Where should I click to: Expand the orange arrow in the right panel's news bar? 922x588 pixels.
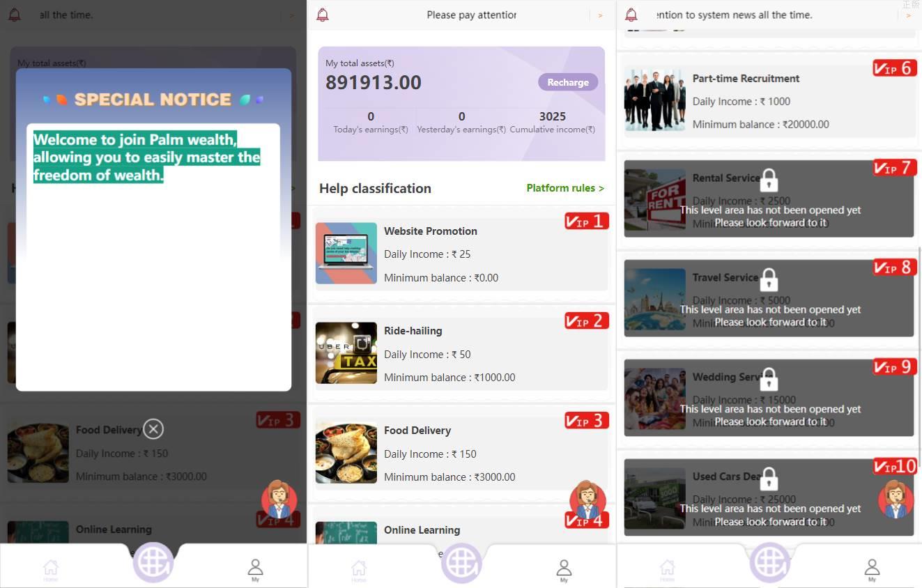click(x=908, y=15)
